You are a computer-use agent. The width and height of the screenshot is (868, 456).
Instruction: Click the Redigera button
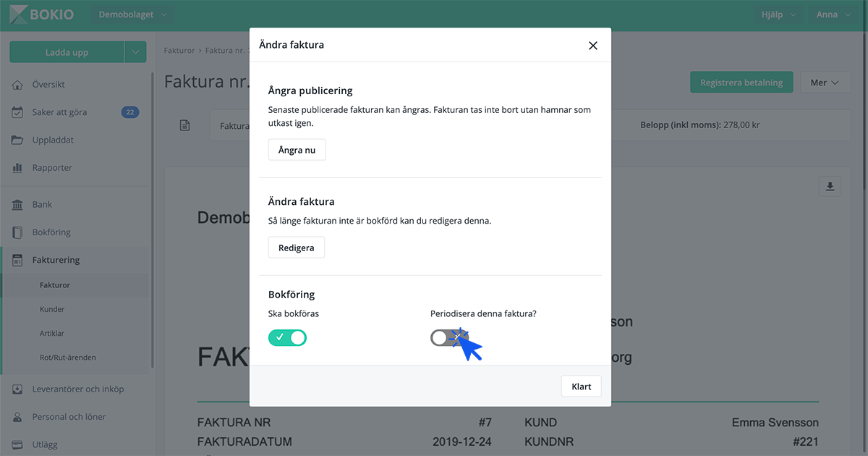coord(297,248)
